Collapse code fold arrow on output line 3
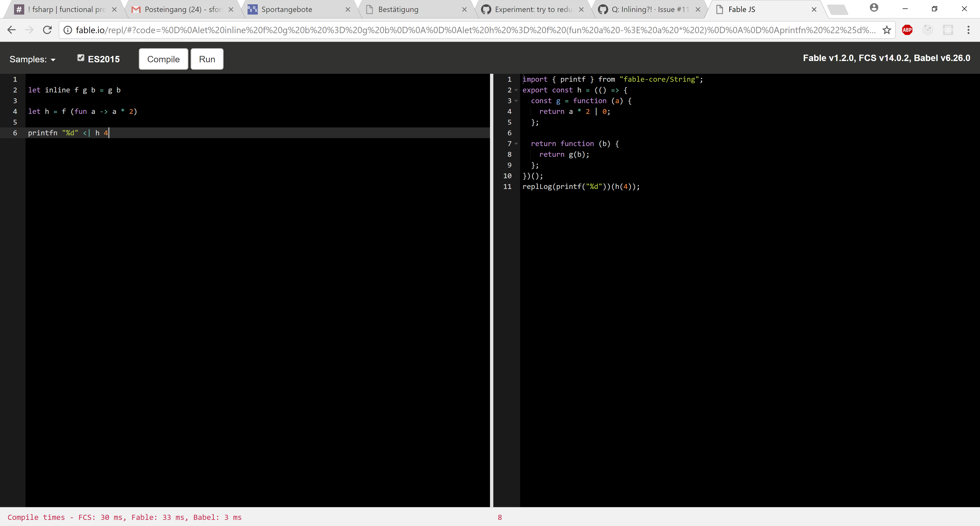 [516, 101]
